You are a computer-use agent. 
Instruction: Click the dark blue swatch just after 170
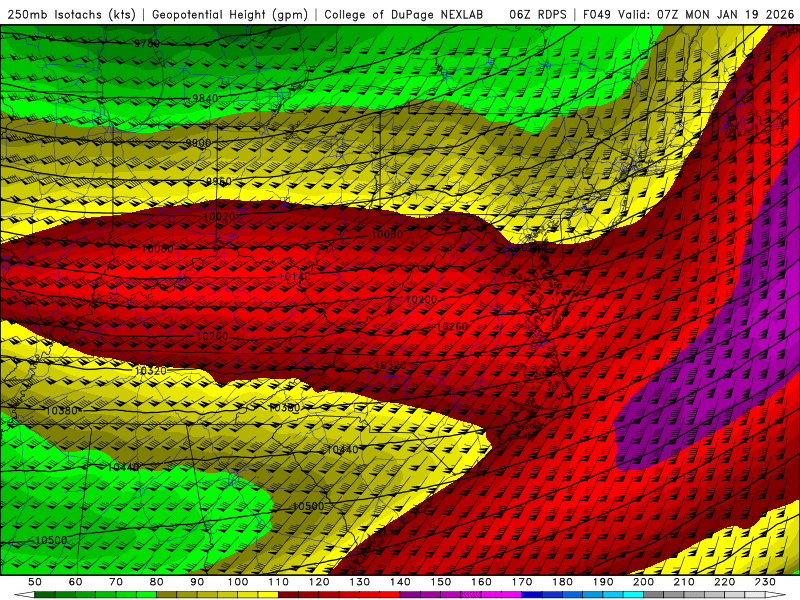(532, 595)
